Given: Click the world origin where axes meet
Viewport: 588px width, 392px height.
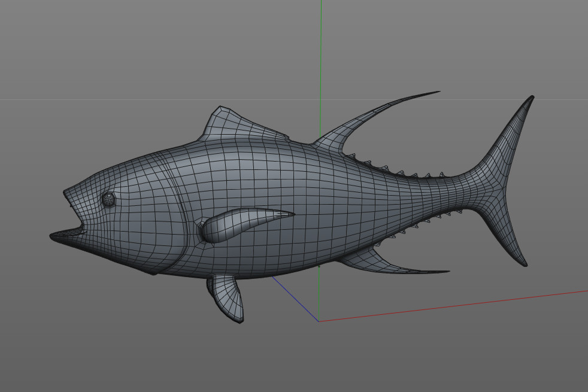Looking at the screenshot, I should click(x=319, y=321).
